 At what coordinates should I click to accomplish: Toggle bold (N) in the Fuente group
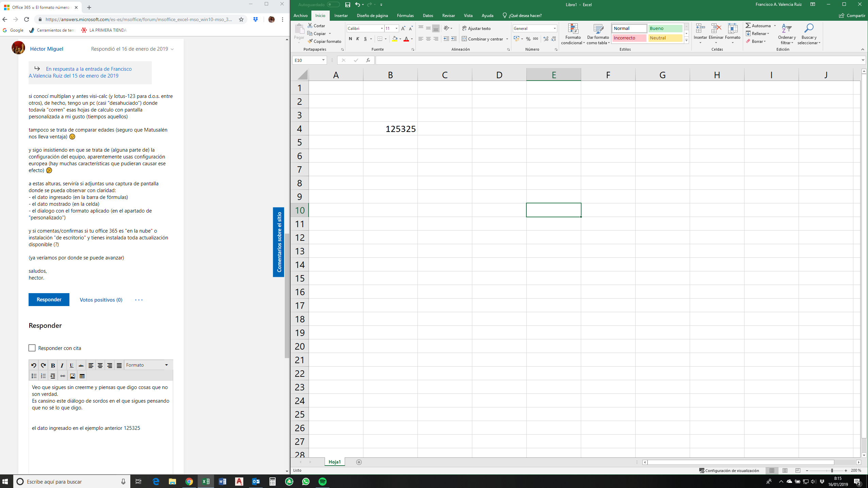coord(350,39)
